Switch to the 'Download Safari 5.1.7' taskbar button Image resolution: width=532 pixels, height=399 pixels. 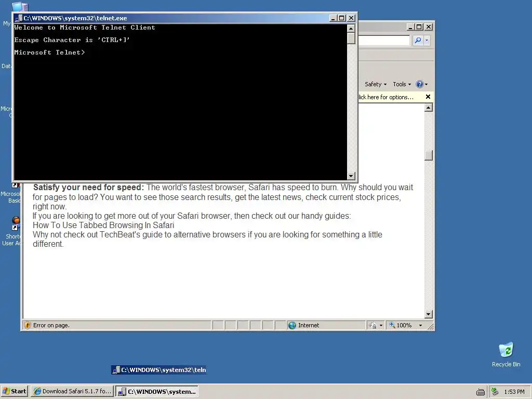point(72,391)
